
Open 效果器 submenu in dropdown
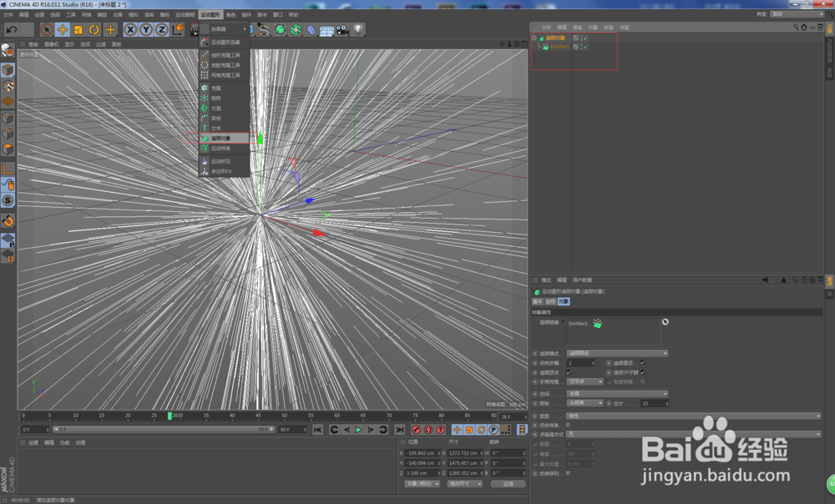(224, 29)
